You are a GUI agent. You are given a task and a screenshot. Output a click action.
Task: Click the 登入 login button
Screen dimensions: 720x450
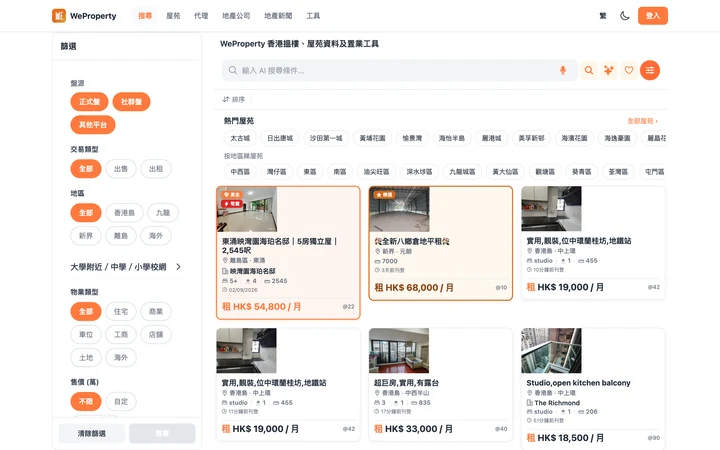(x=652, y=16)
